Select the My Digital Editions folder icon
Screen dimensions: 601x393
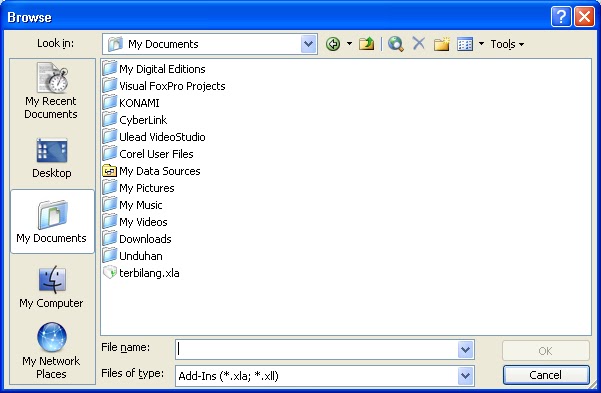[x=110, y=69]
